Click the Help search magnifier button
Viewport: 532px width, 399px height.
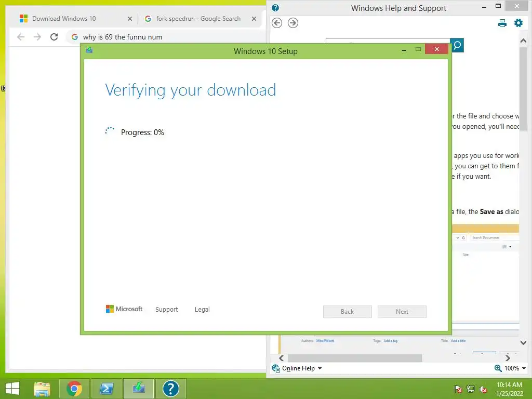click(x=457, y=45)
